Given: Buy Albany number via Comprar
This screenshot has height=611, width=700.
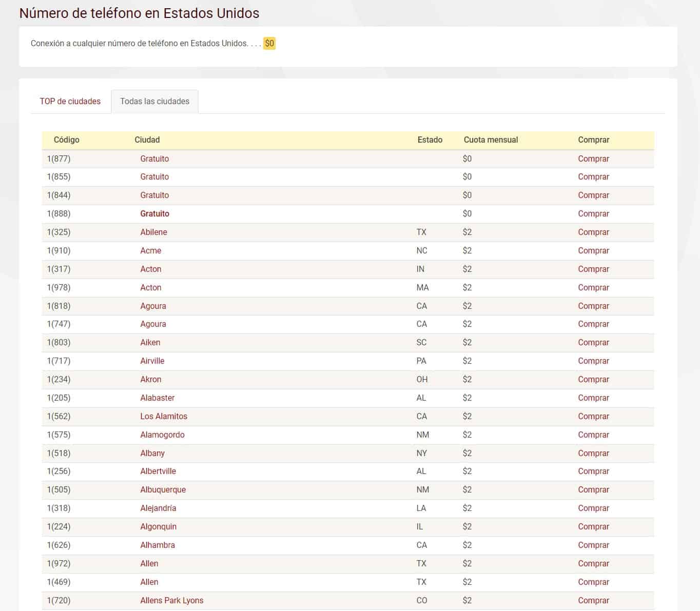Looking at the screenshot, I should coord(593,453).
